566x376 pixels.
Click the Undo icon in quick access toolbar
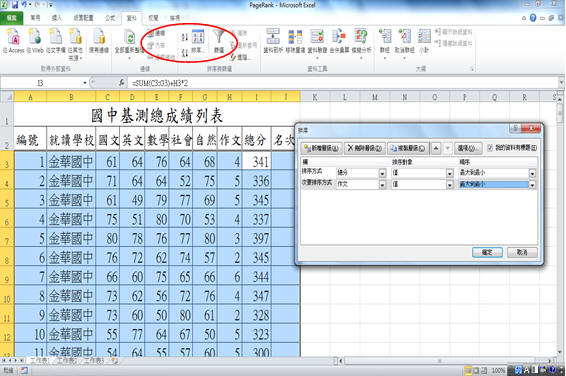pyautogui.click(x=25, y=5)
